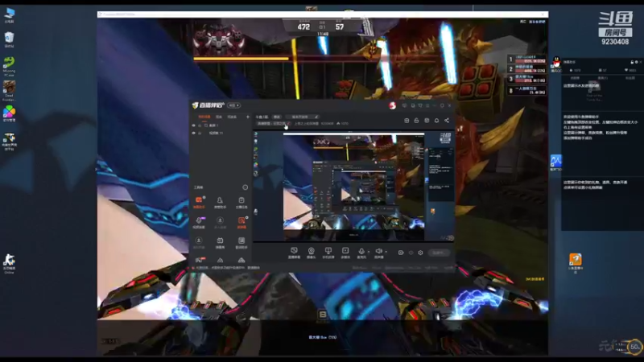644x362 pixels.
Task: Launch the winged-shield game platform desktop shortcut
Action: coord(9,142)
